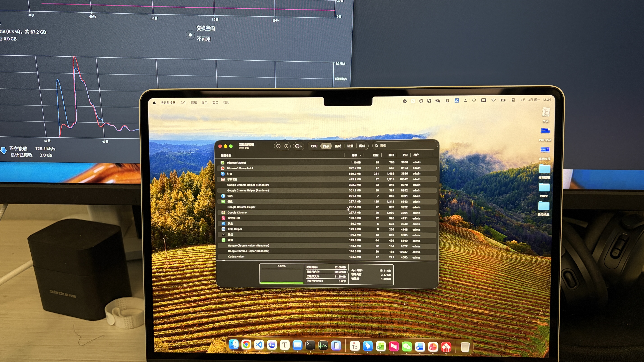The width and height of the screenshot is (644, 362).
Task: Open the 文件 menu
Action: pyautogui.click(x=183, y=103)
